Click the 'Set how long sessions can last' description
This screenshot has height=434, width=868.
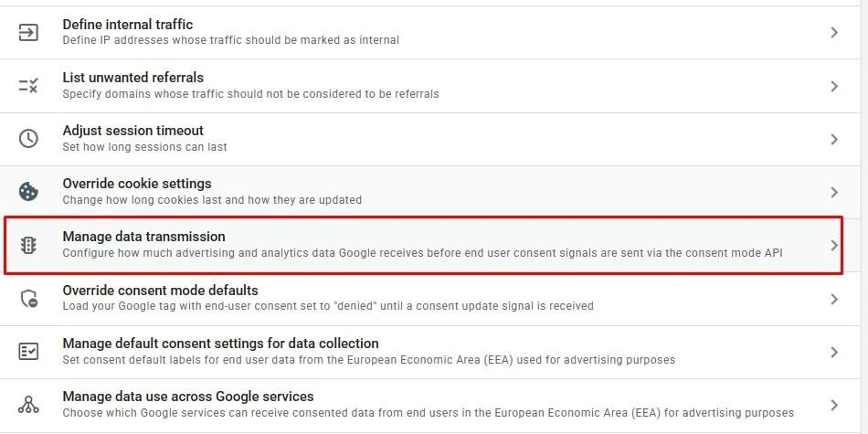pyautogui.click(x=144, y=147)
